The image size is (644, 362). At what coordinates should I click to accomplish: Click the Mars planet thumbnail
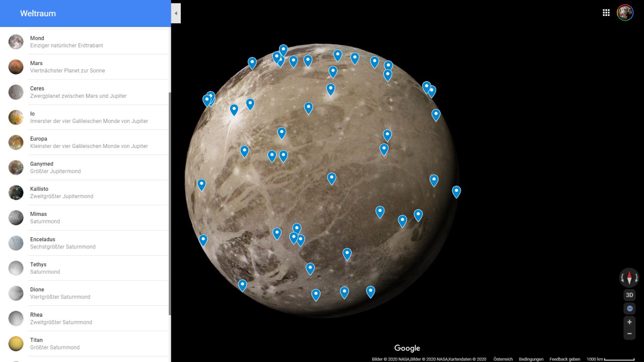click(16, 67)
